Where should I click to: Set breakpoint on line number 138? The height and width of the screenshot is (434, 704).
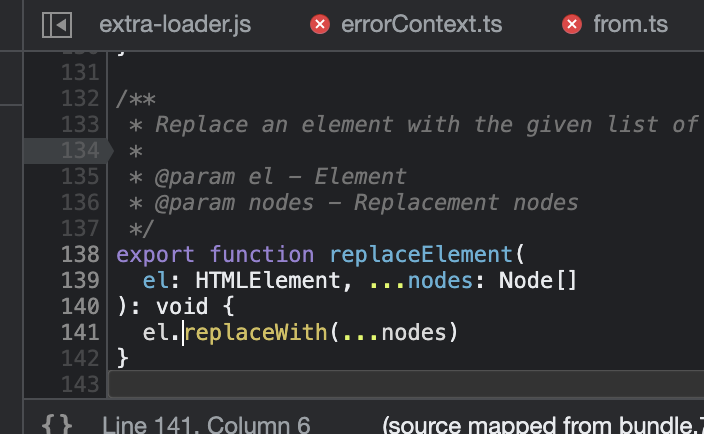(80, 254)
